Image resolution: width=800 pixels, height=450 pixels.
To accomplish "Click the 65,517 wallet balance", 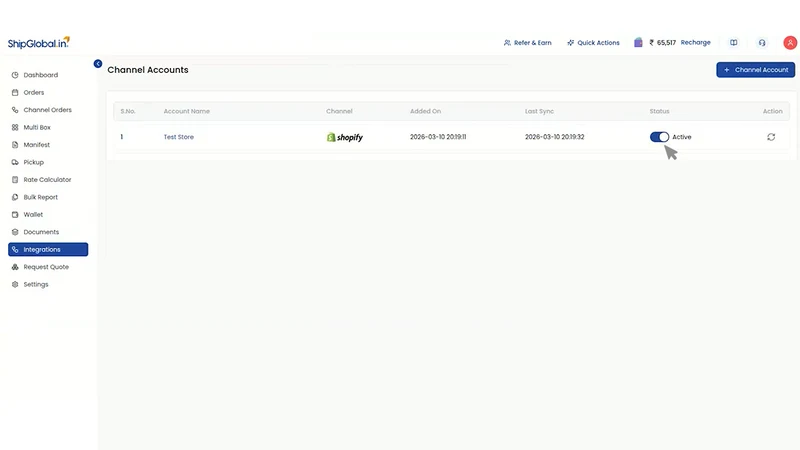I will click(x=663, y=43).
